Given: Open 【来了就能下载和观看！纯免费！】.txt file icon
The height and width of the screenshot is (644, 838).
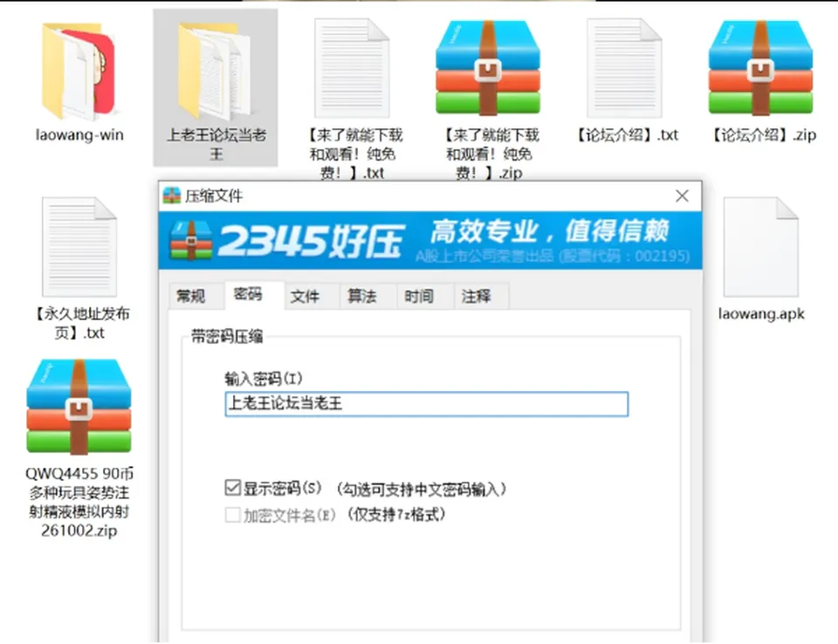Looking at the screenshot, I should click(352, 68).
